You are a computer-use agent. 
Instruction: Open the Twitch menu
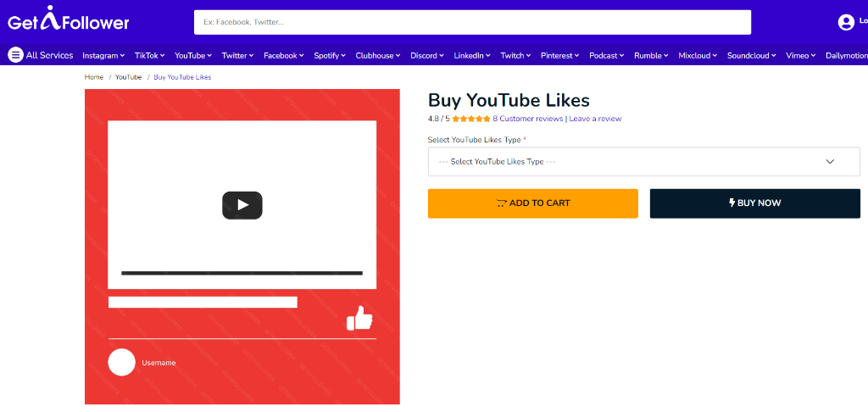[x=516, y=55]
